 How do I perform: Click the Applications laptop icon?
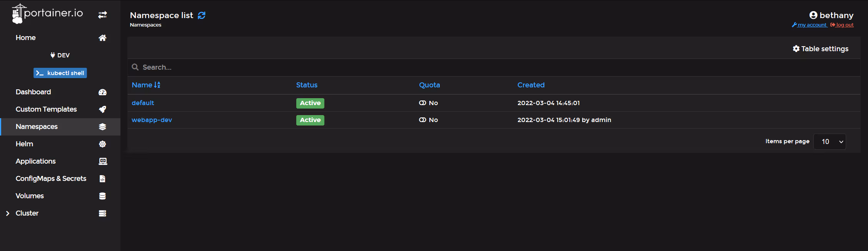coord(103,161)
